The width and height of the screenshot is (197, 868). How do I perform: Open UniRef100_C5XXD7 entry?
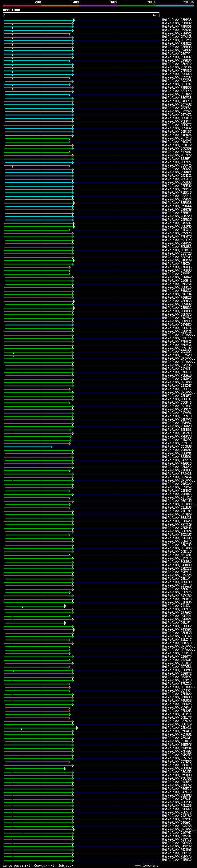tap(177, 78)
